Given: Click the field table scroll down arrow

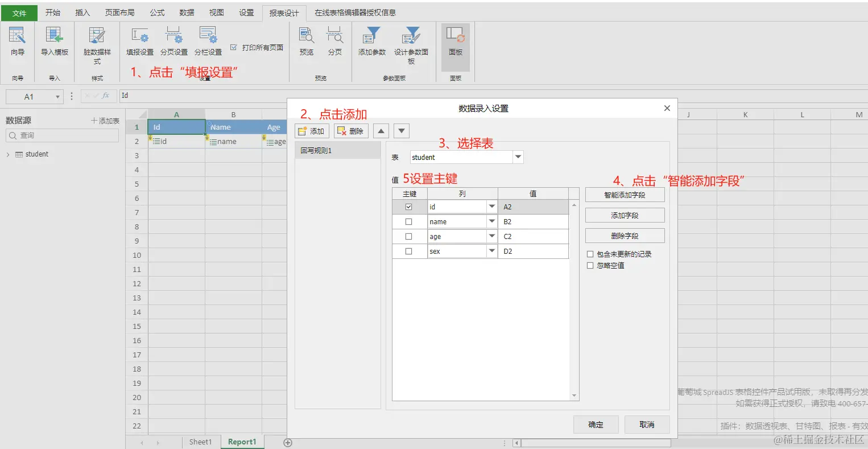Looking at the screenshot, I should (x=574, y=396).
